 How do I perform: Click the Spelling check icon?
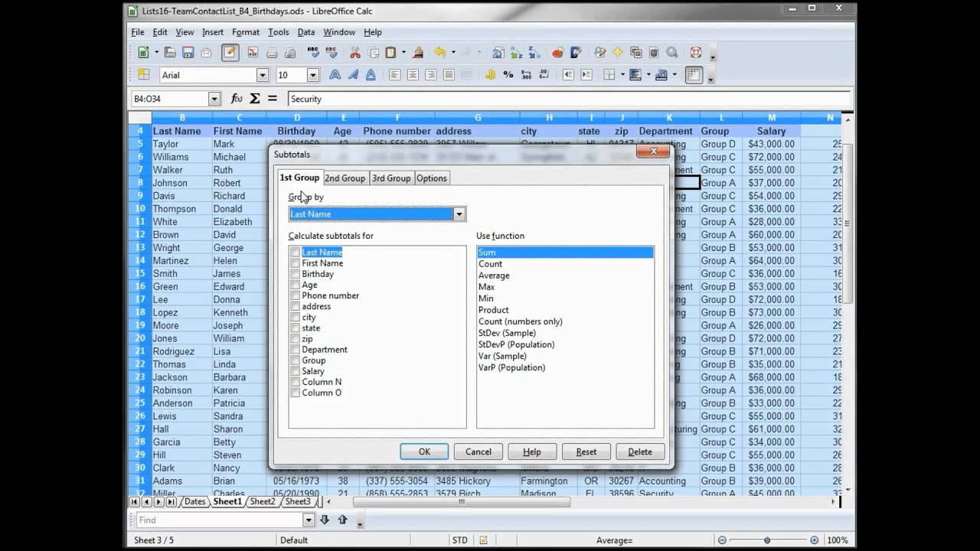pos(313,53)
